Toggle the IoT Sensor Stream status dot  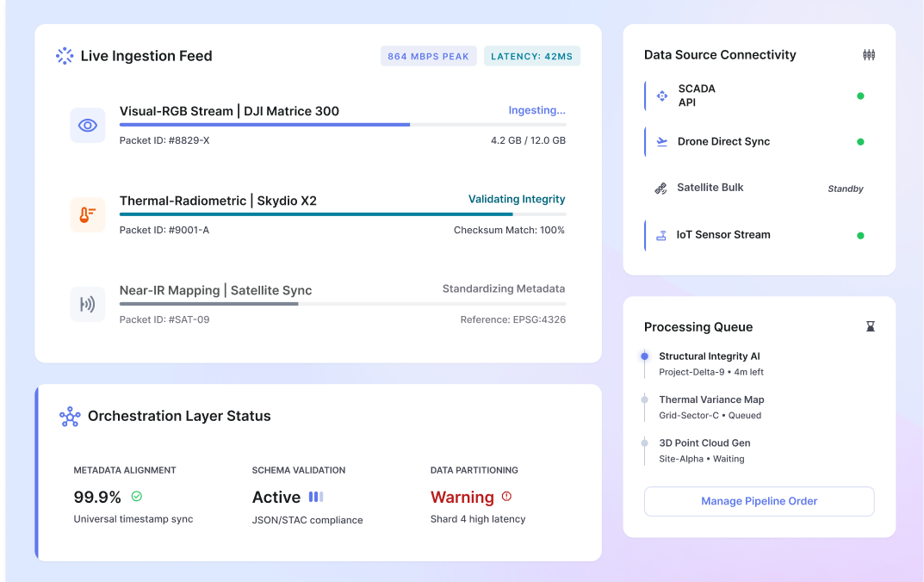(859, 235)
